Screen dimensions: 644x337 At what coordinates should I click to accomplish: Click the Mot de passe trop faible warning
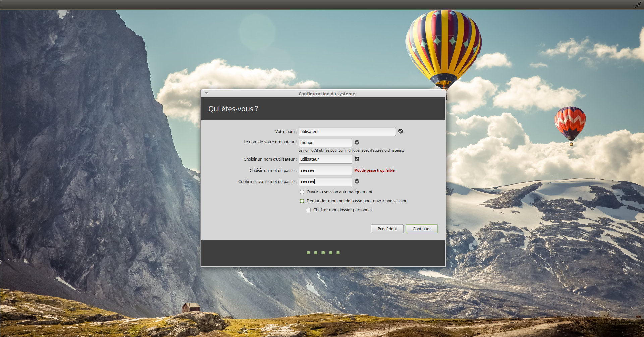pyautogui.click(x=374, y=170)
